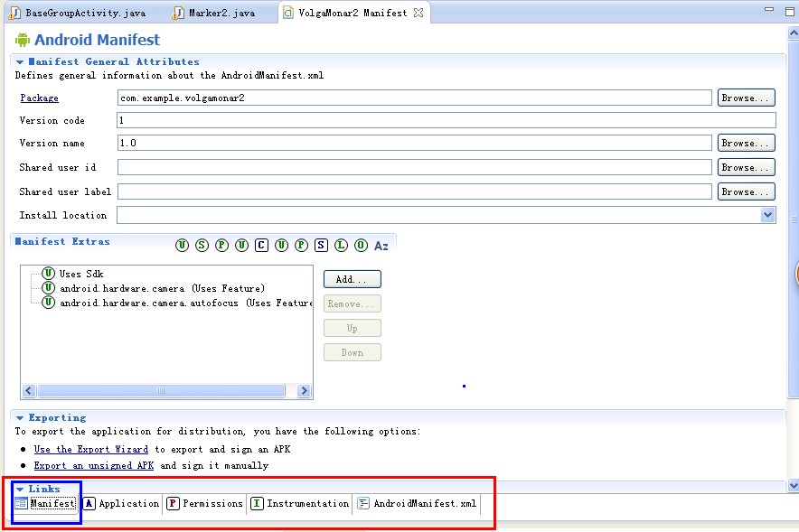The image size is (799, 532).
Task: Click U icon of android.hardware.camera (Uses Feature)
Action: tap(49, 288)
